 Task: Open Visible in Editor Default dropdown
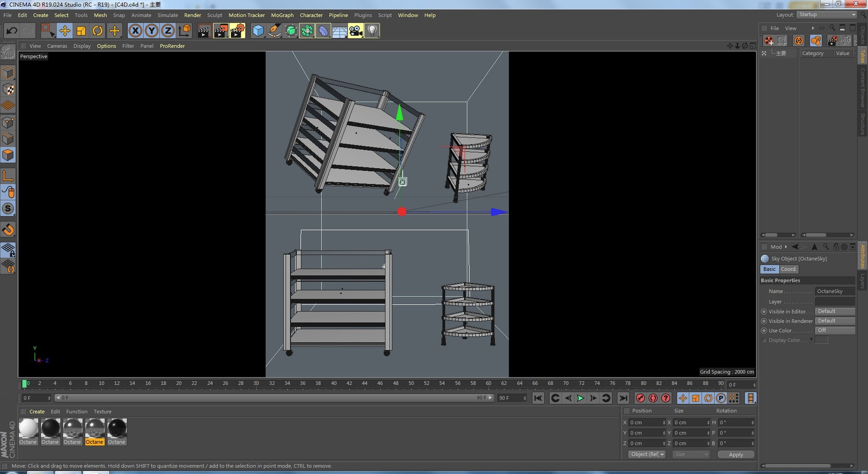coord(835,311)
